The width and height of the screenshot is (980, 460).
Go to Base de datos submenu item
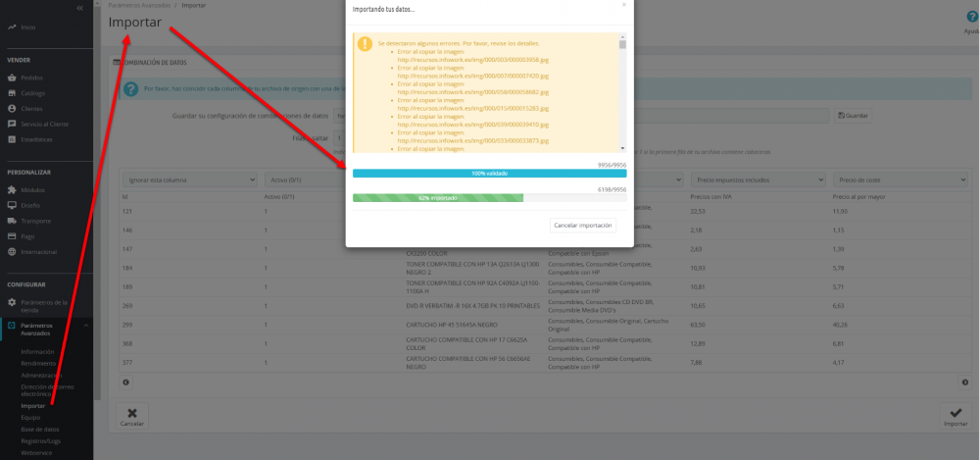[40, 430]
